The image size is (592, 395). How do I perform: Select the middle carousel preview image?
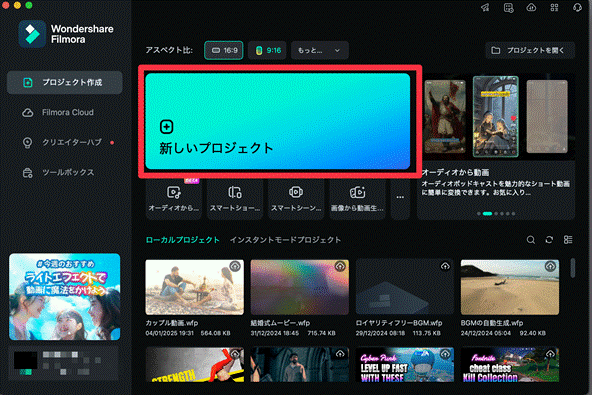(x=496, y=116)
